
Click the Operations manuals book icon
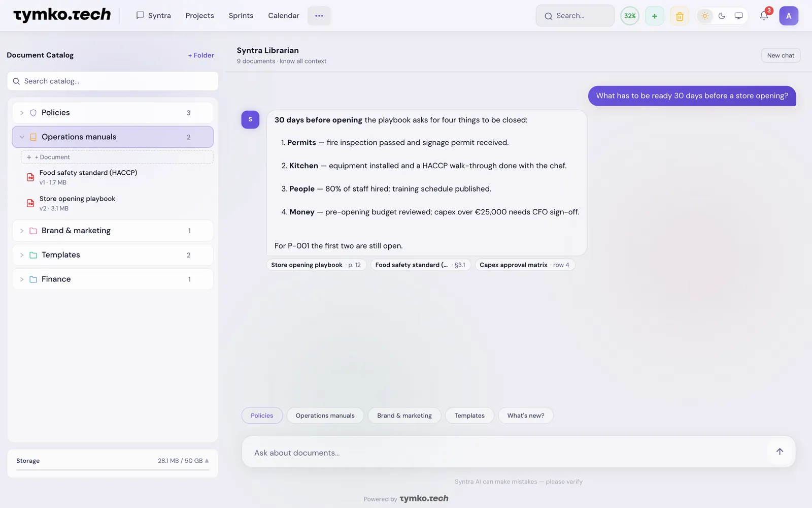coord(33,137)
